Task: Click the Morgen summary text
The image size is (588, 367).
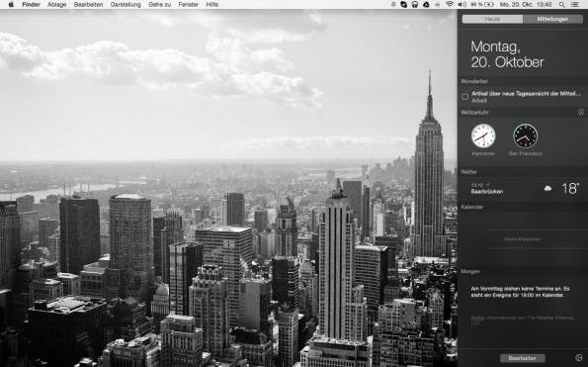Action: click(520, 292)
